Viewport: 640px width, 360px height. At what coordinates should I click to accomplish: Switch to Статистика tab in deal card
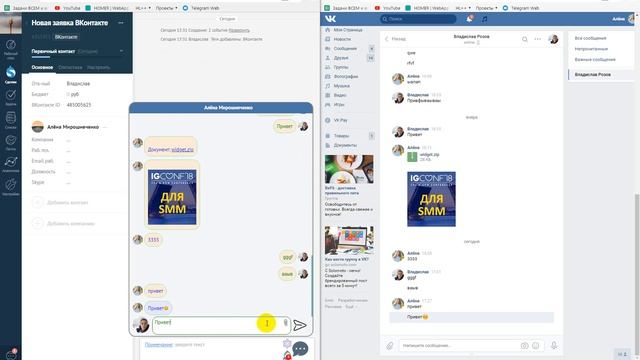click(70, 67)
